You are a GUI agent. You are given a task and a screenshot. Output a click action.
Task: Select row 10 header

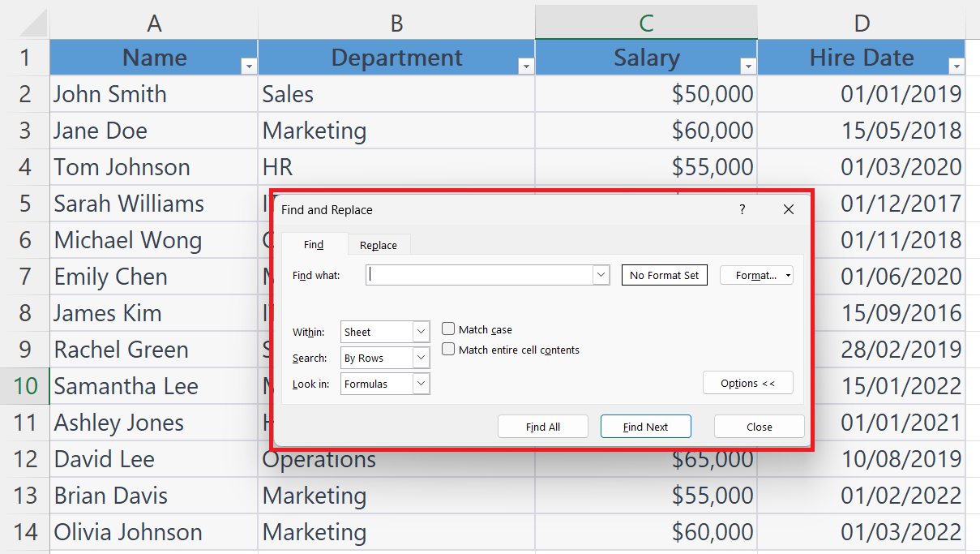tap(25, 386)
